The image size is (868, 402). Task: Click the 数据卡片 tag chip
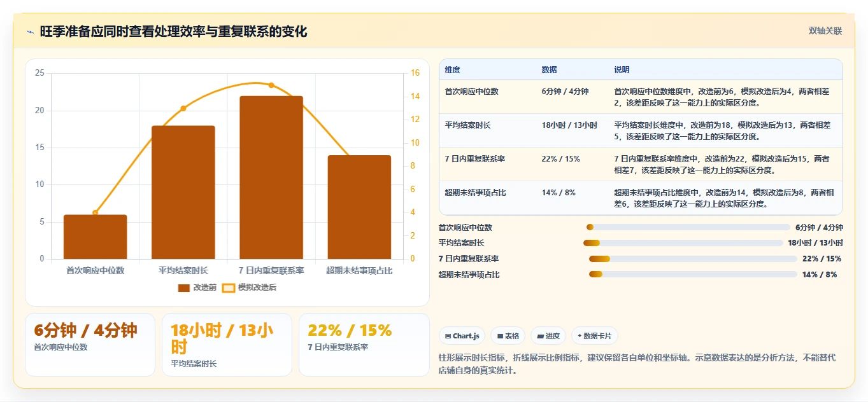[x=595, y=336]
